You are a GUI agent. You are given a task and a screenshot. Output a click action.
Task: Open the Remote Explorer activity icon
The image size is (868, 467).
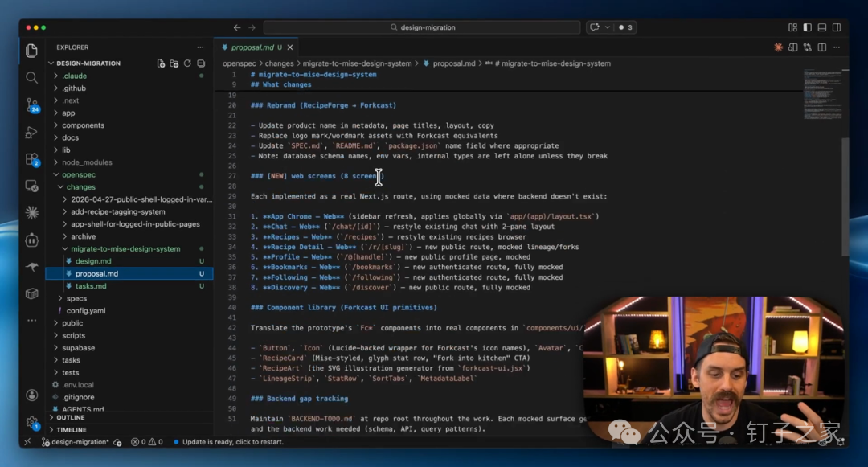click(x=31, y=186)
